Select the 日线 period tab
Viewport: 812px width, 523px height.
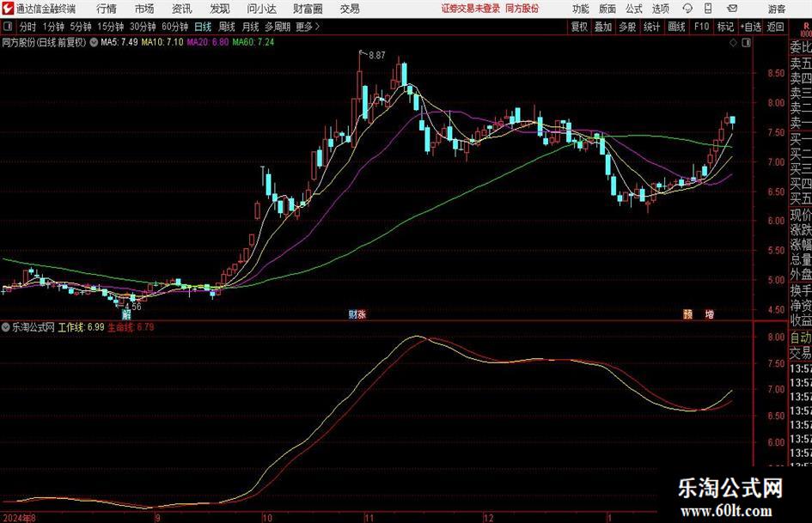click(203, 27)
